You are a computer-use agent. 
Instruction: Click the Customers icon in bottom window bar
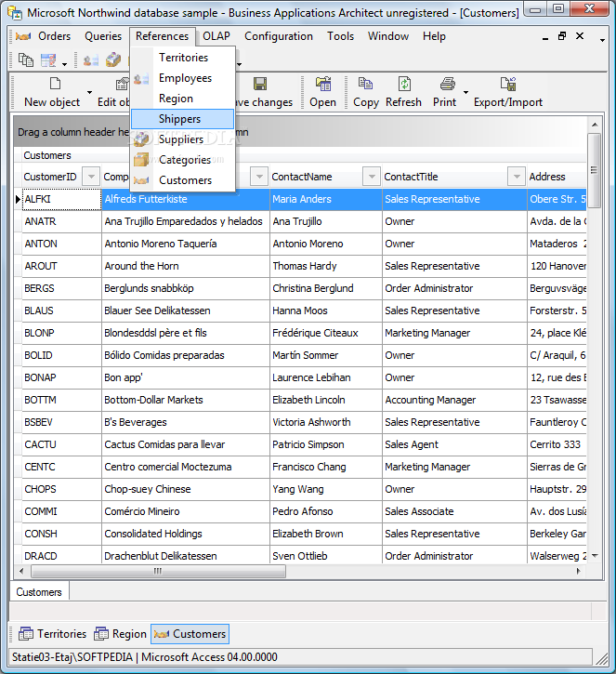162,634
